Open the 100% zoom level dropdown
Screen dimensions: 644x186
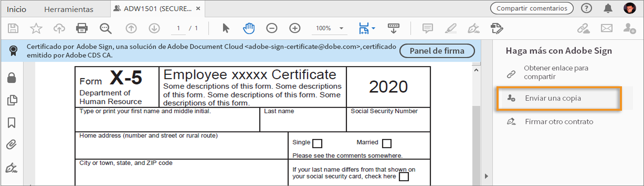point(341,28)
